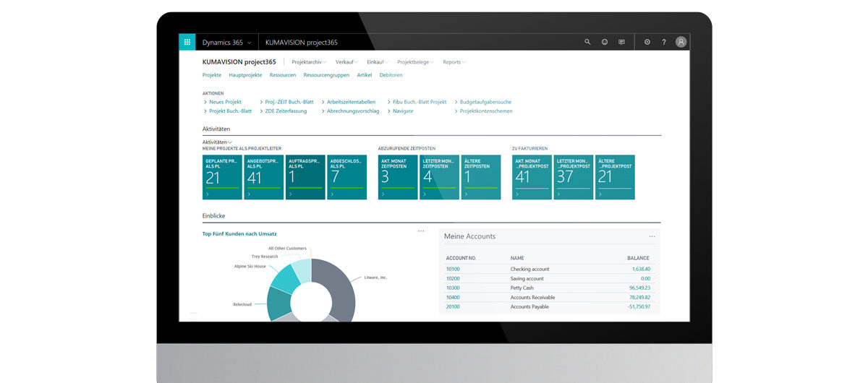
Task: Click the Top Fünf Kunden nach Umsatz title
Action: [239, 233]
